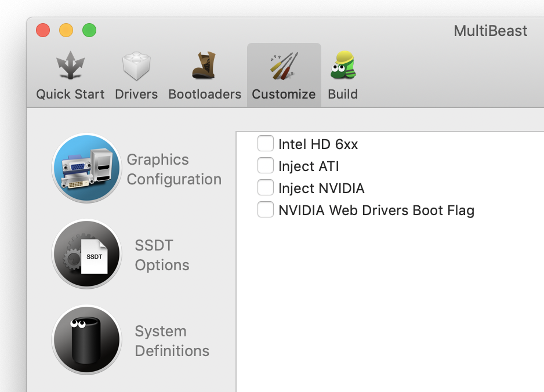This screenshot has height=392, width=544.
Task: Check the Inject NVIDIA option
Action: tap(266, 188)
